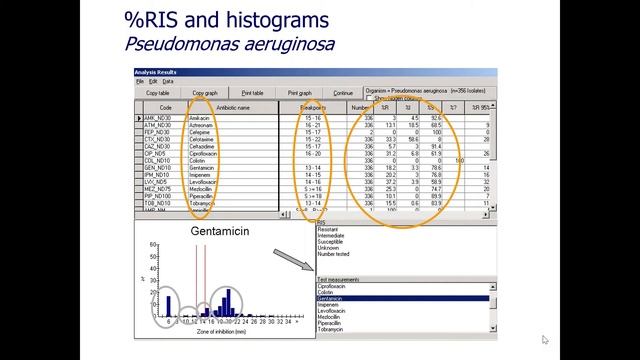Image resolution: width=640 pixels, height=360 pixels.
Task: Select Number tested in the RIS list
Action: (x=333, y=254)
